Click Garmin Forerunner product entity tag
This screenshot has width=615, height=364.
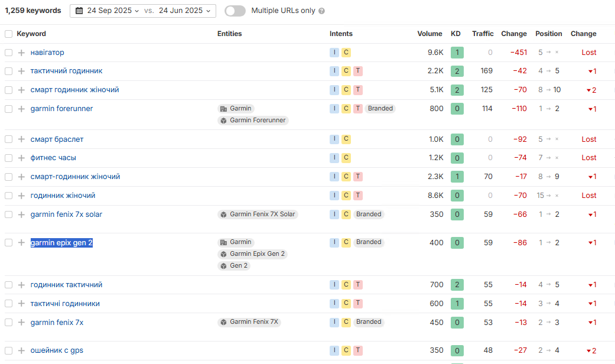pyautogui.click(x=253, y=121)
